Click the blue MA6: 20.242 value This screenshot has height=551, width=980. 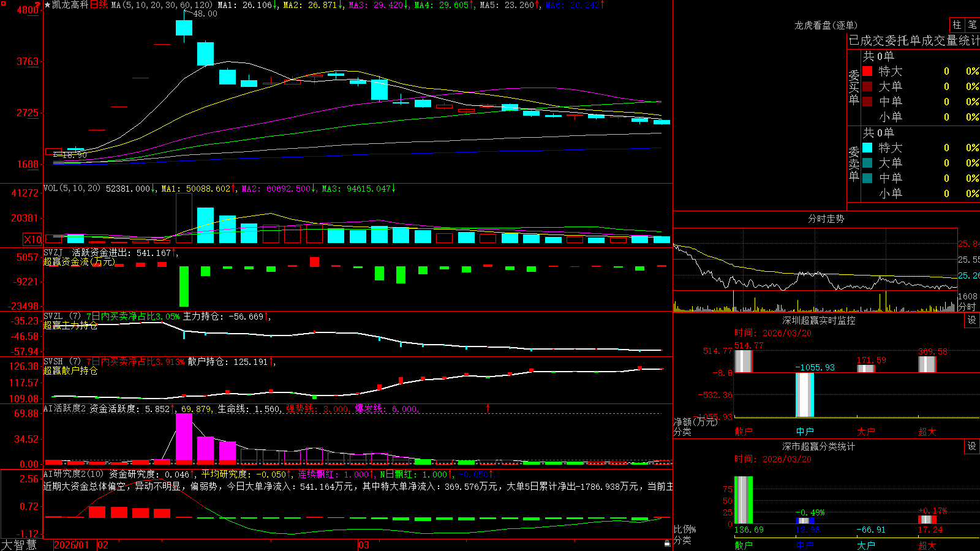coord(575,5)
